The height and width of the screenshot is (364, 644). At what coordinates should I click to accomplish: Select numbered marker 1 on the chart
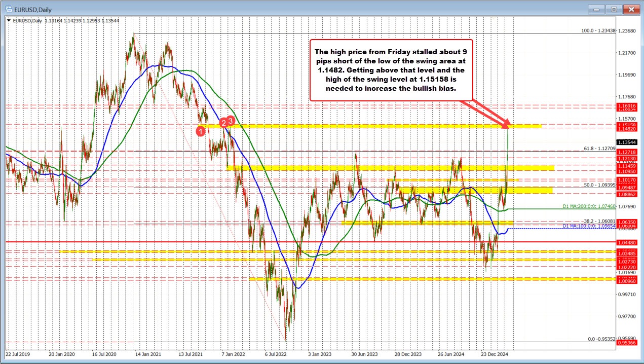pyautogui.click(x=201, y=131)
